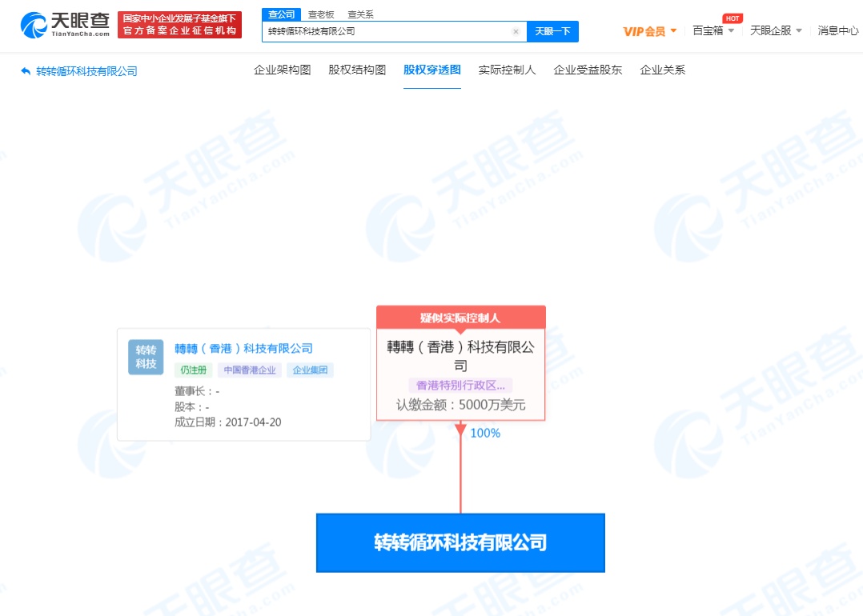Select the 查公司 search tab
The width and height of the screenshot is (863, 616).
pos(281,14)
